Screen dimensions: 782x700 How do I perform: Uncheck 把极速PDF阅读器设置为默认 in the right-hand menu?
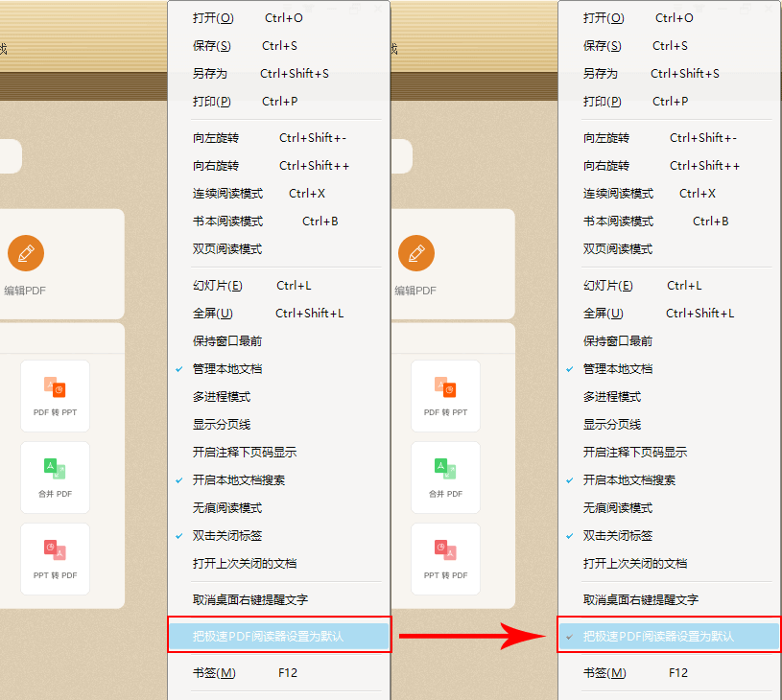(670, 636)
